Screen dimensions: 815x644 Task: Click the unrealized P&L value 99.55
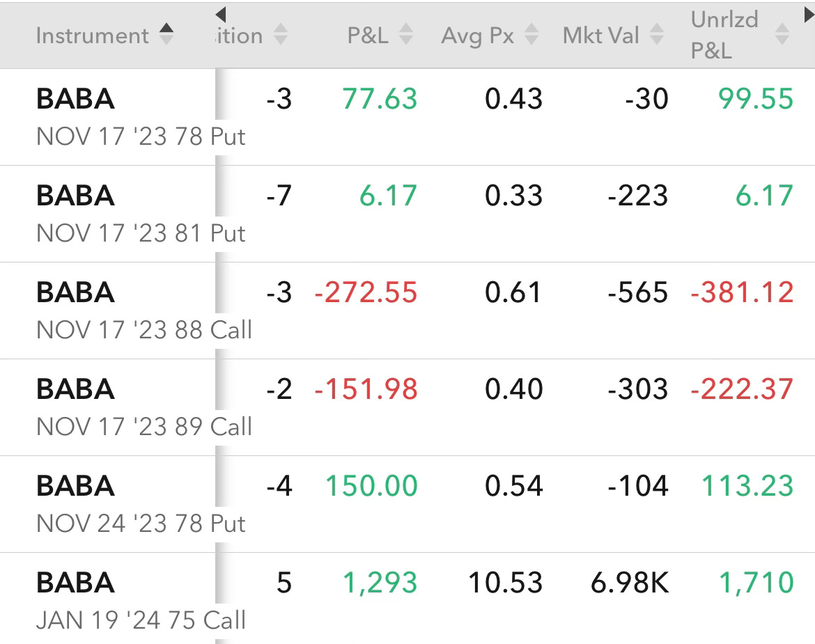tap(756, 99)
